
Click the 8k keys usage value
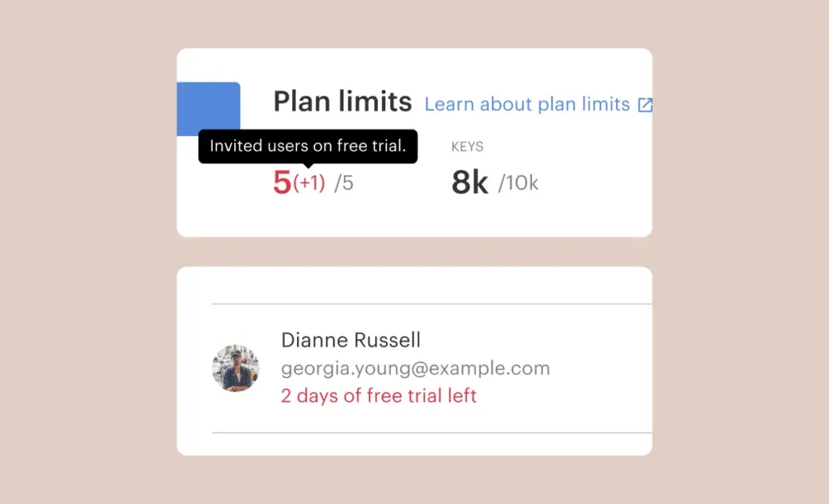pyautogui.click(x=470, y=183)
